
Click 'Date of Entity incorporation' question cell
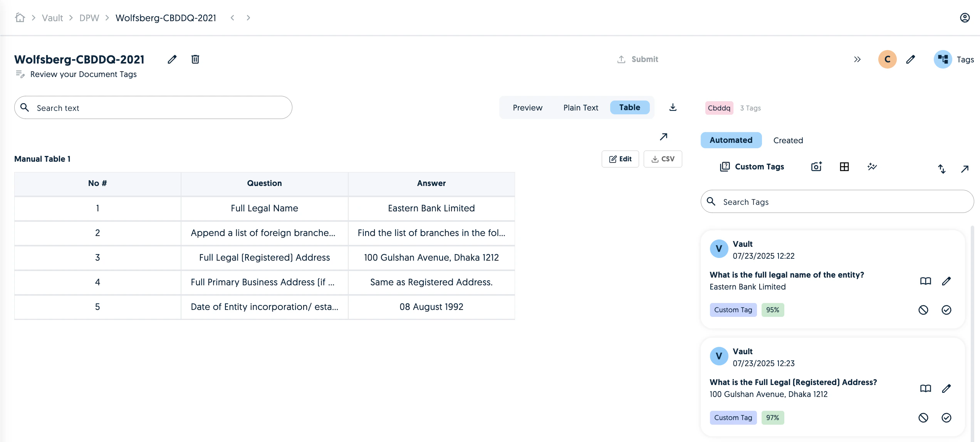(x=264, y=307)
